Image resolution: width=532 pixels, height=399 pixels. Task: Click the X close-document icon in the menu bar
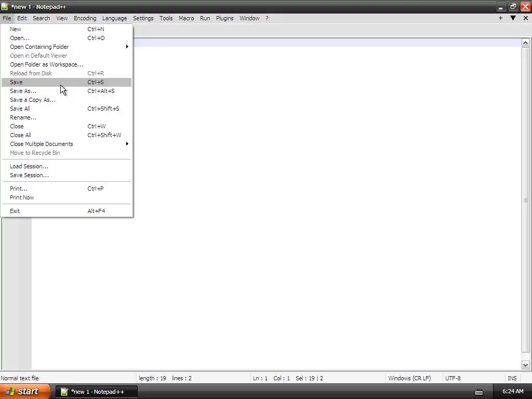coord(526,18)
